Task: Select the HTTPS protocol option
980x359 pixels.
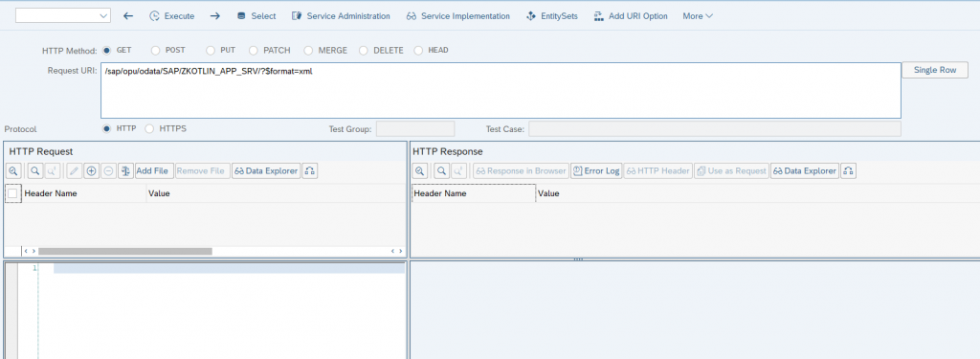Action: click(x=149, y=128)
